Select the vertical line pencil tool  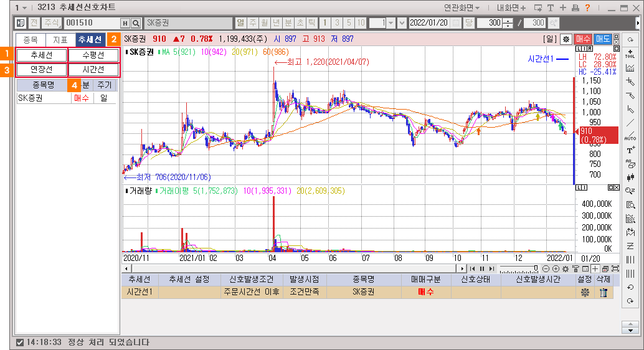pyautogui.click(x=630, y=109)
